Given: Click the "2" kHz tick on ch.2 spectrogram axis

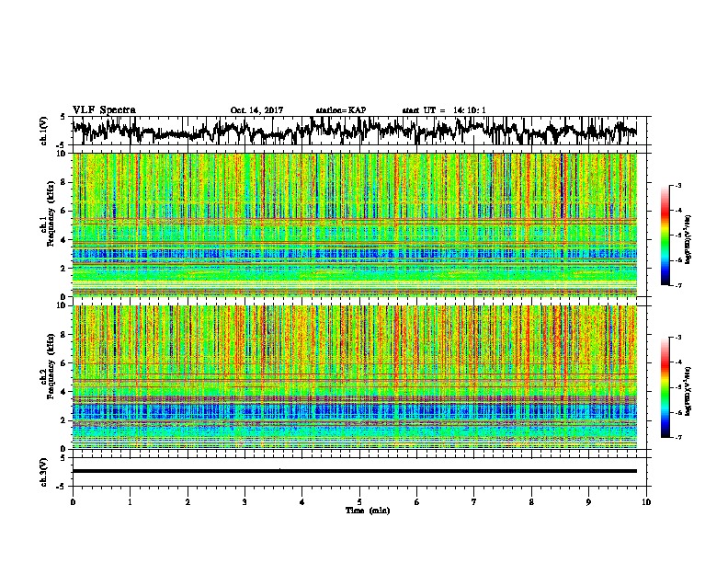Looking at the screenshot, I should click(64, 419).
